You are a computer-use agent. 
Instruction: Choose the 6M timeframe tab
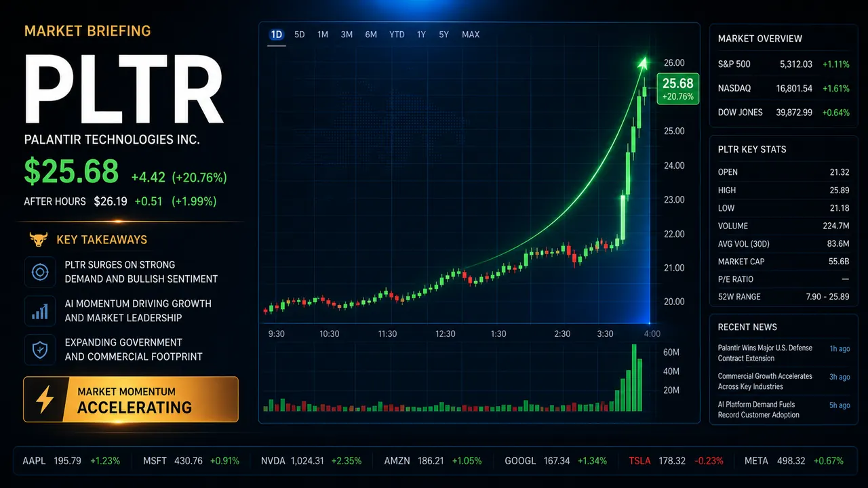pos(371,35)
